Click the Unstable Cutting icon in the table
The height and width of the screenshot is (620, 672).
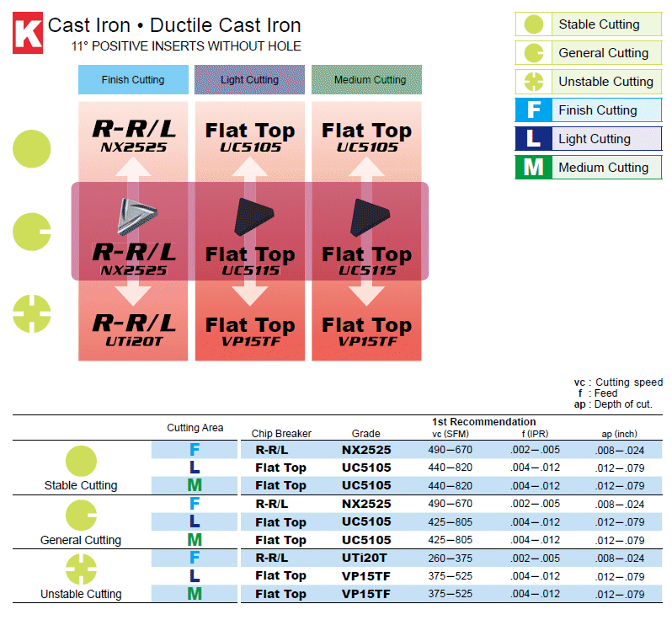click(81, 569)
